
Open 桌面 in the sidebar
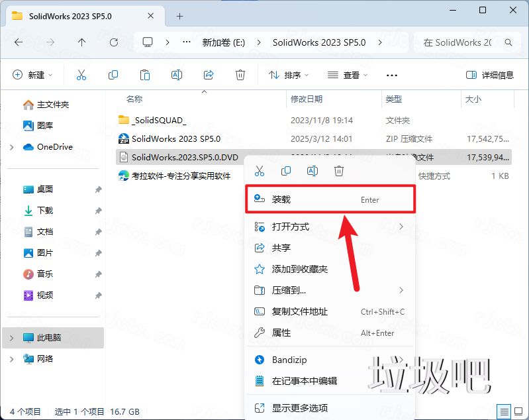38,189
